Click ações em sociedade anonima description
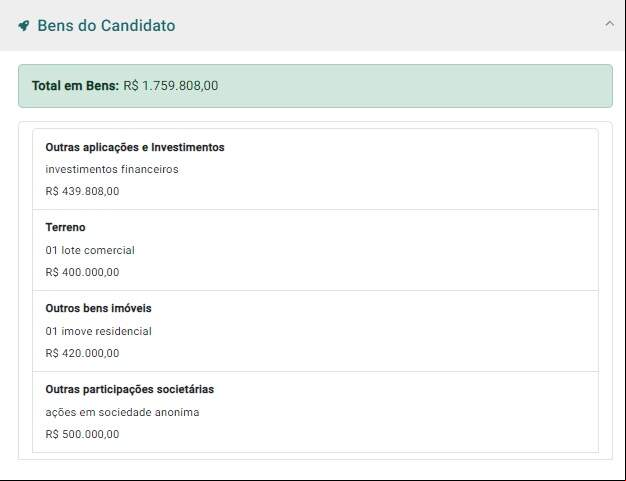The height and width of the screenshot is (481, 626). tap(122, 412)
